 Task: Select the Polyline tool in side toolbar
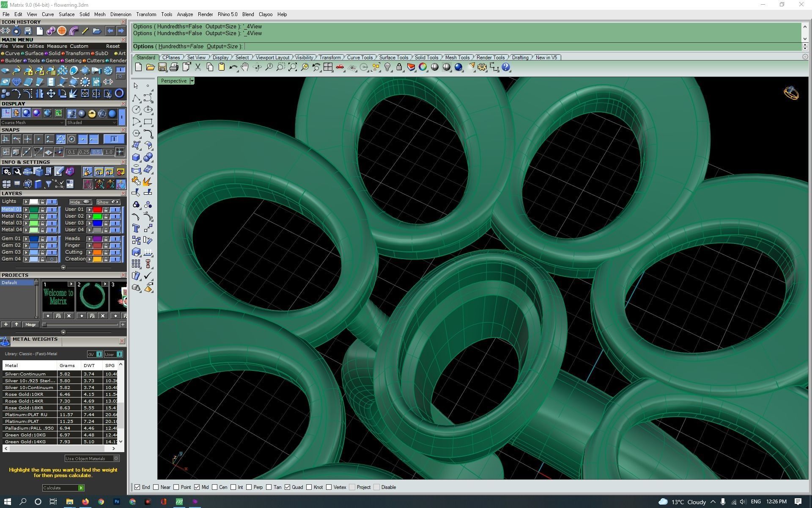pyautogui.click(x=136, y=98)
